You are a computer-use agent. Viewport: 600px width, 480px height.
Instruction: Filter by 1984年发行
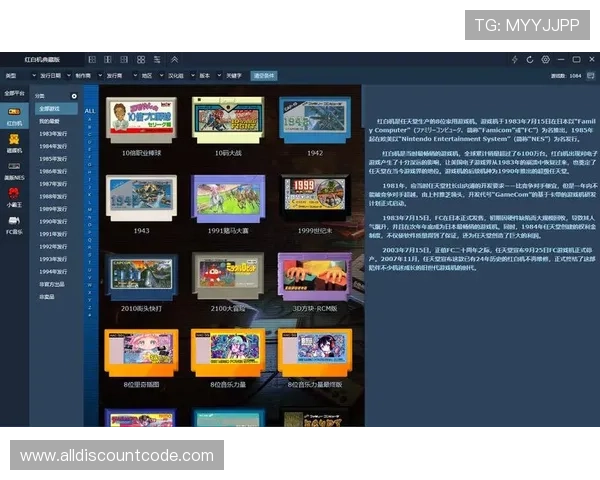click(53, 146)
